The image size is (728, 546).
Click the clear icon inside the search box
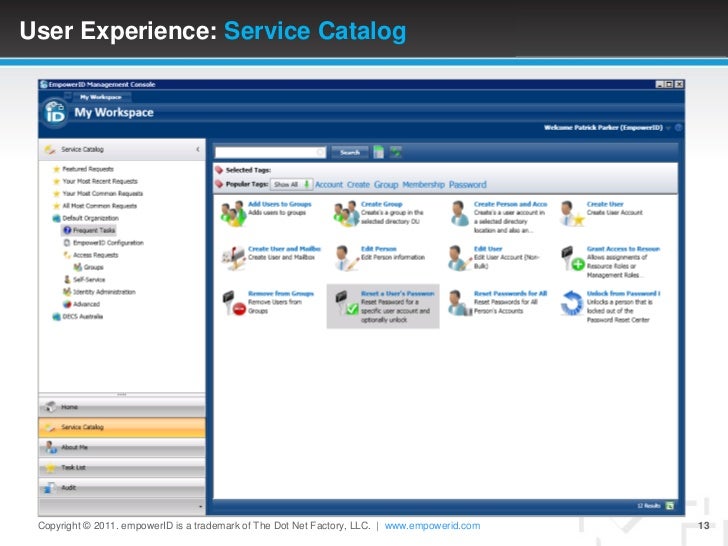tap(320, 152)
